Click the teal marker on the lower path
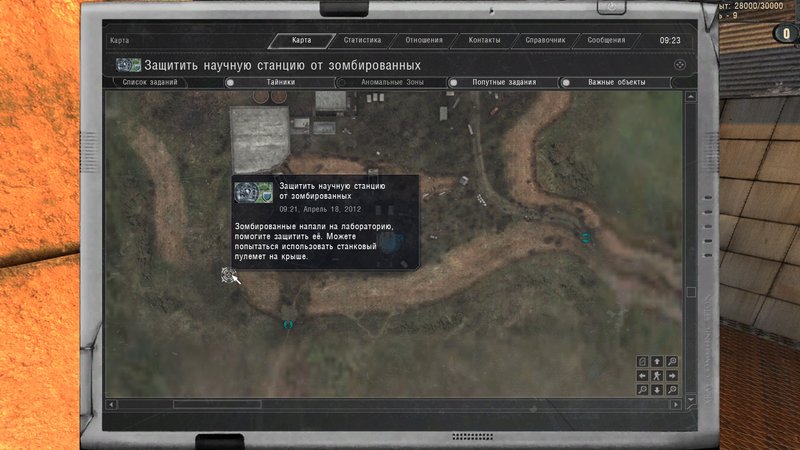The image size is (800, 450). [x=288, y=324]
